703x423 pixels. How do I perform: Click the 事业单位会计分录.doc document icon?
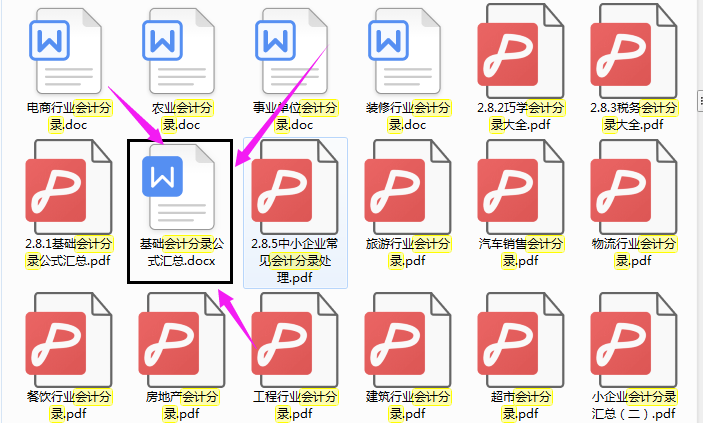[x=292, y=51]
